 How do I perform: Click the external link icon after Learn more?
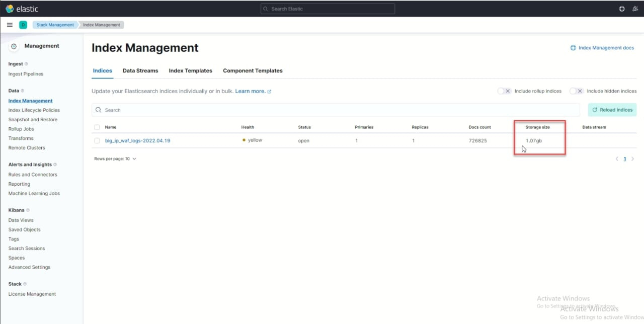tap(269, 92)
